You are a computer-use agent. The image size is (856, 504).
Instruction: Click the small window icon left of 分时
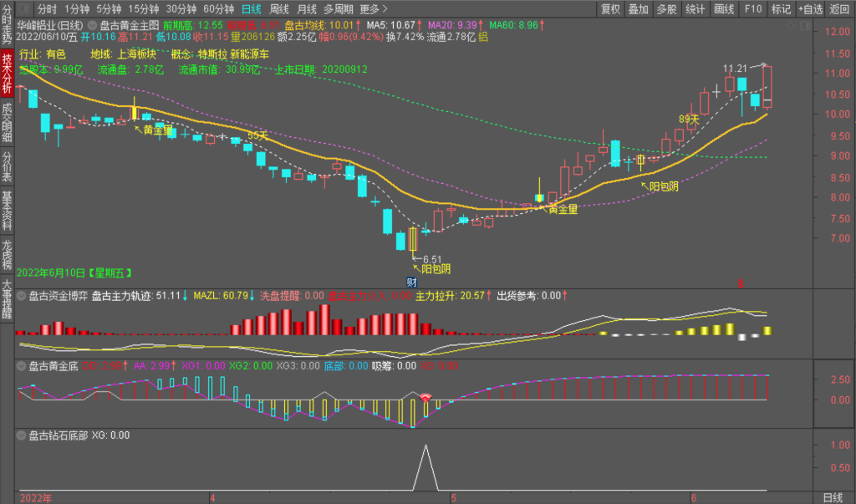[x=23, y=9]
